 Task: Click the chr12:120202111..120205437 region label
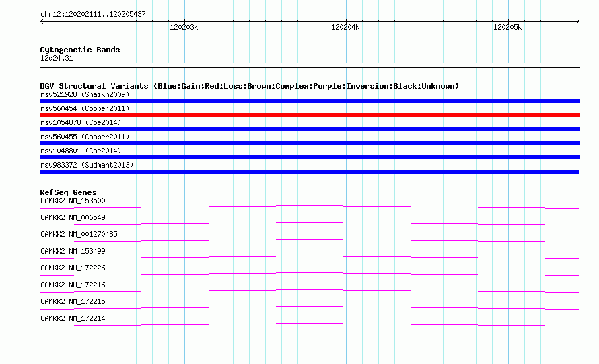pos(93,14)
